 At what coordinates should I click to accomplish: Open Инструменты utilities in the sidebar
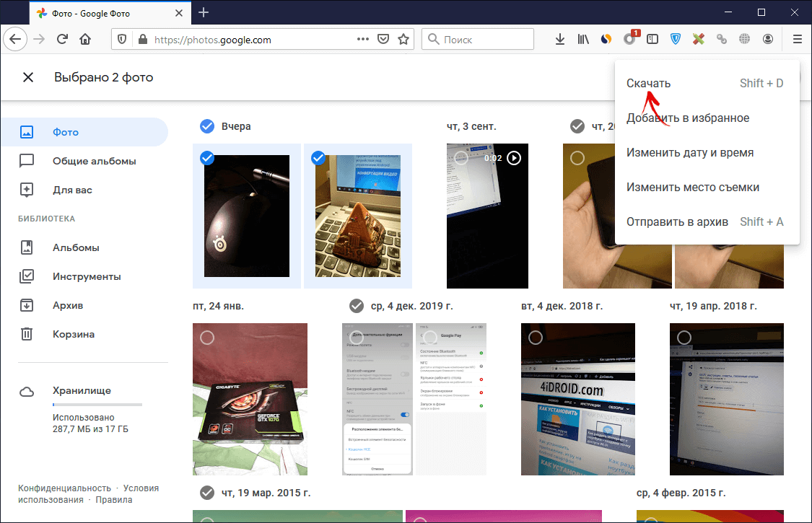click(x=86, y=276)
